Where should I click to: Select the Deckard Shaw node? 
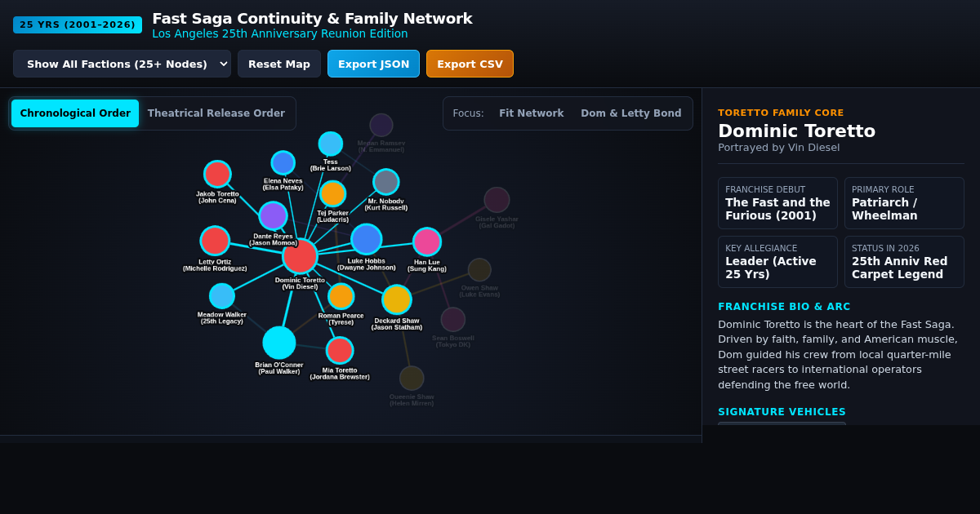coord(397,299)
